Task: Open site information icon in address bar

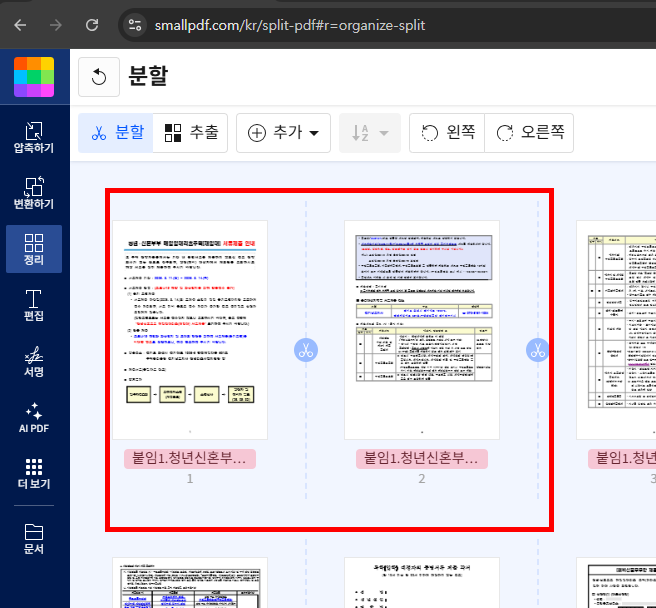Action: tap(135, 25)
